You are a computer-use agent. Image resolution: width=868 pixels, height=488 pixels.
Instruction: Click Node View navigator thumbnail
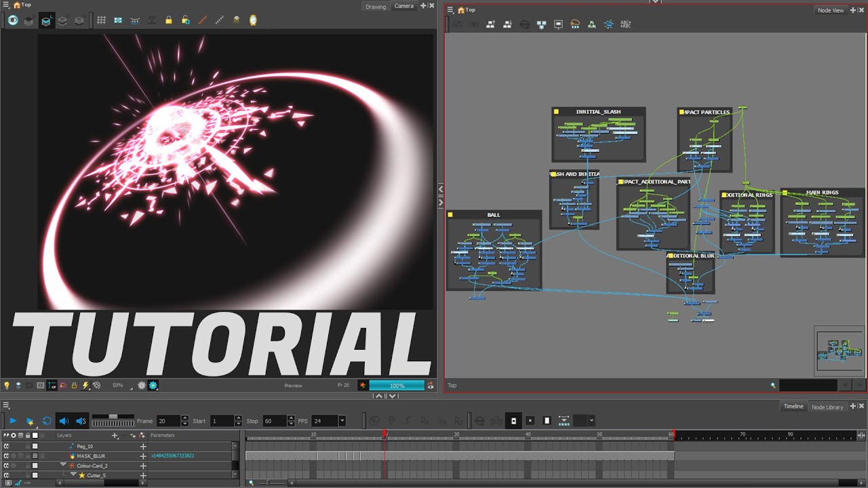pos(840,350)
